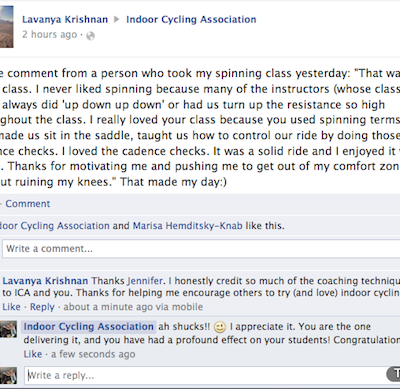This screenshot has width=400, height=389.
Task: Like the Indoor Cycling Association reply
Action: click(33, 354)
